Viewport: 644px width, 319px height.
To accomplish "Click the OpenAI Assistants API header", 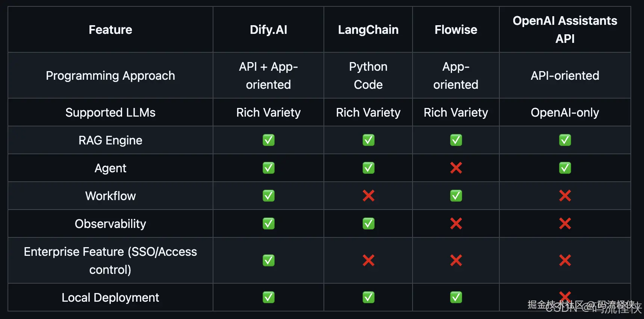I will pyautogui.click(x=565, y=30).
